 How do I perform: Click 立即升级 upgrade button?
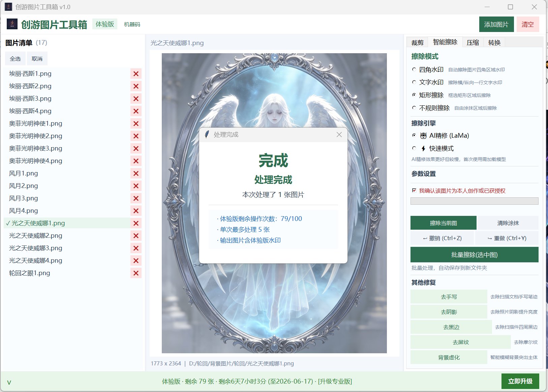click(x=520, y=381)
